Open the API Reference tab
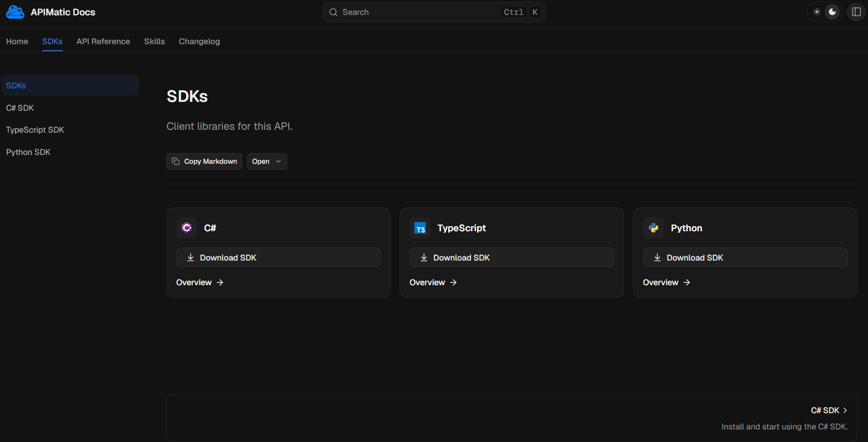This screenshot has height=442, width=868. [x=103, y=41]
